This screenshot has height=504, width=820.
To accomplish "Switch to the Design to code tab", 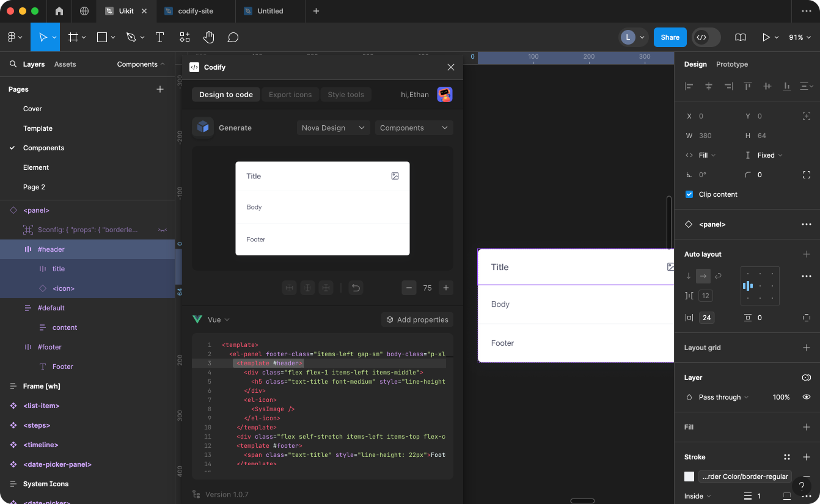I will pyautogui.click(x=226, y=95).
